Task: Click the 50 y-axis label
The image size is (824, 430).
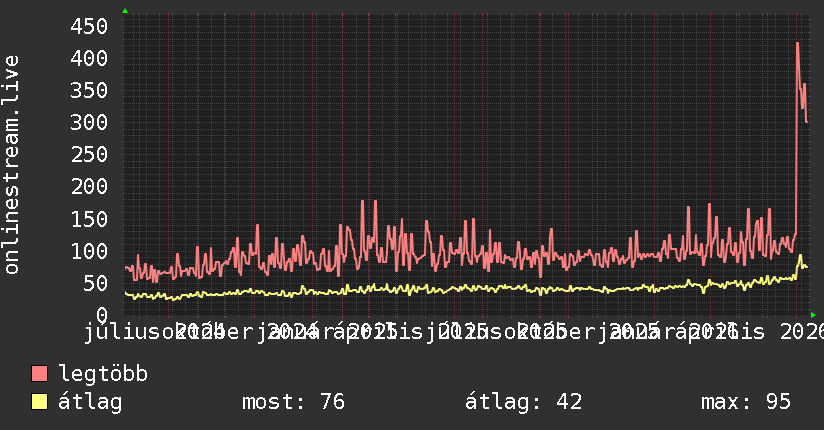Action: 95,283
